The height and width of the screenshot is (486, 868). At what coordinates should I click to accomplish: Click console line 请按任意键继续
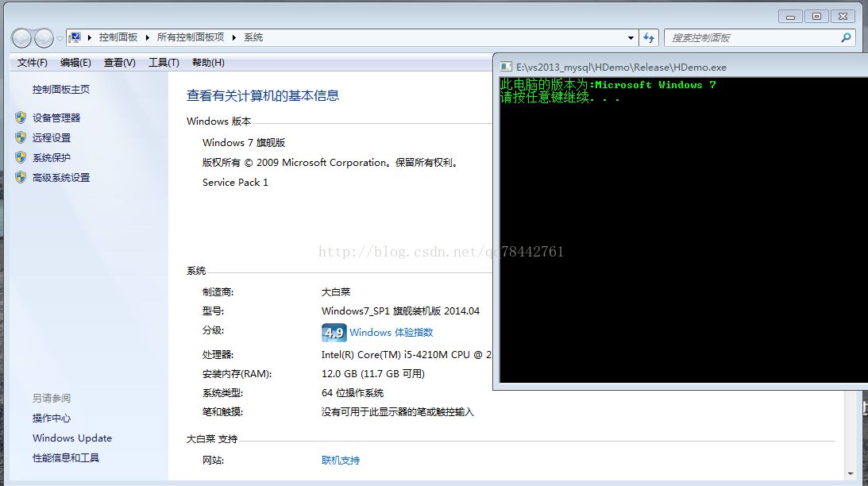click(560, 98)
